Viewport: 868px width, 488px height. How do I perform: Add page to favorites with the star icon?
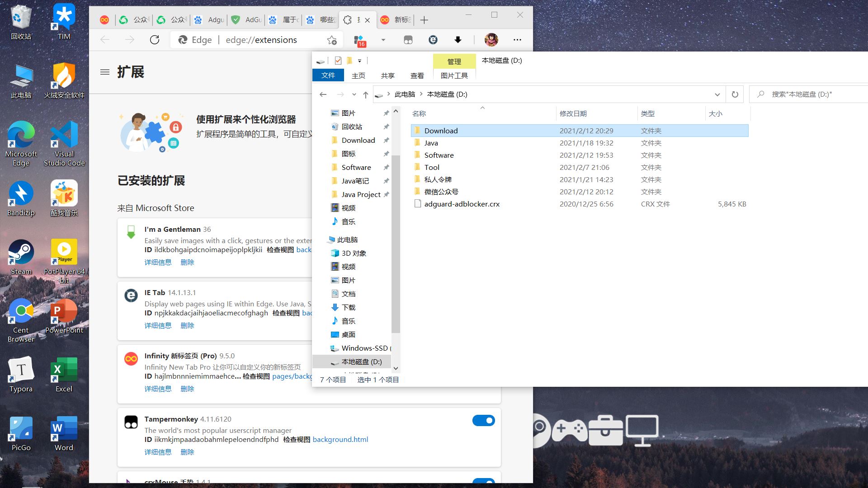331,40
